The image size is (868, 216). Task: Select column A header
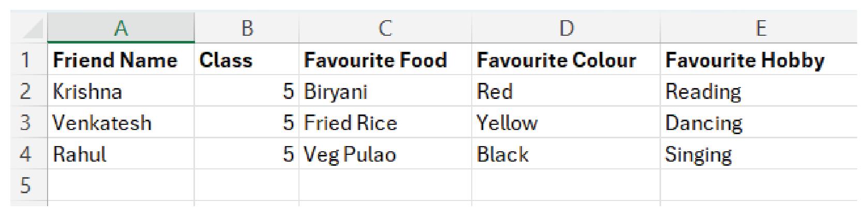point(121,28)
